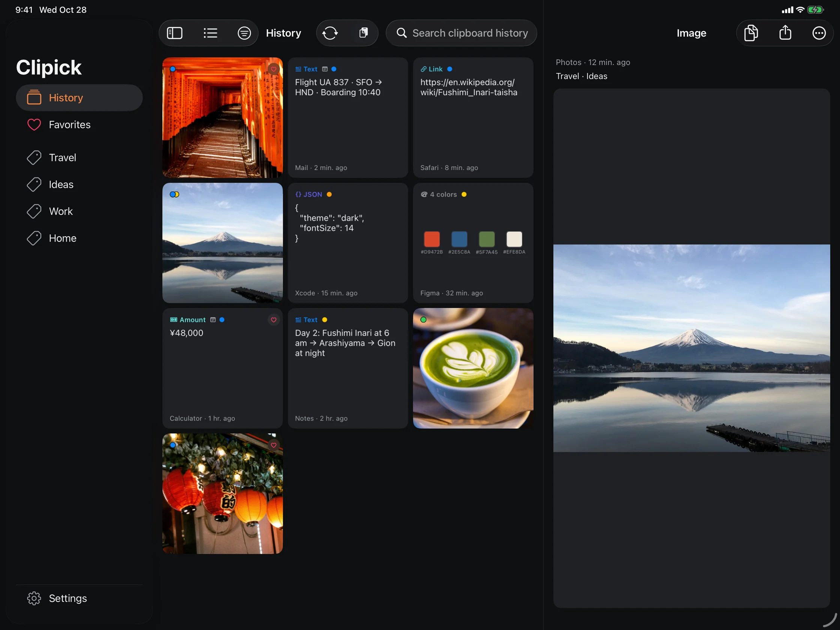Click the Wi-Fi status icon

pyautogui.click(x=800, y=10)
